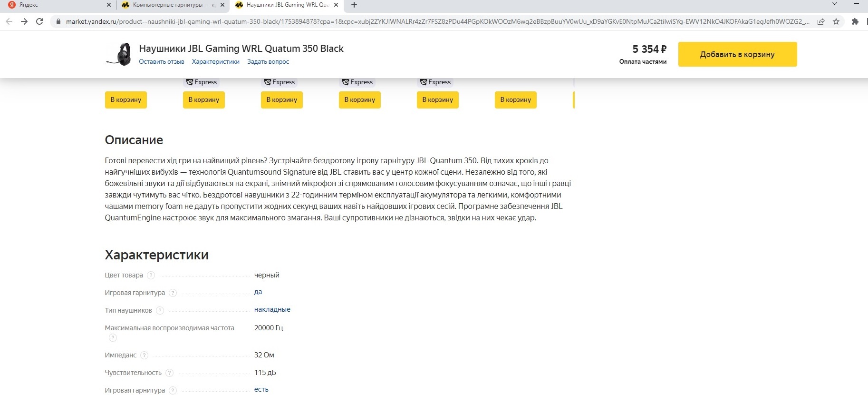This screenshot has height=395, width=868.
Task: Click the Описание heading
Action: (x=134, y=140)
